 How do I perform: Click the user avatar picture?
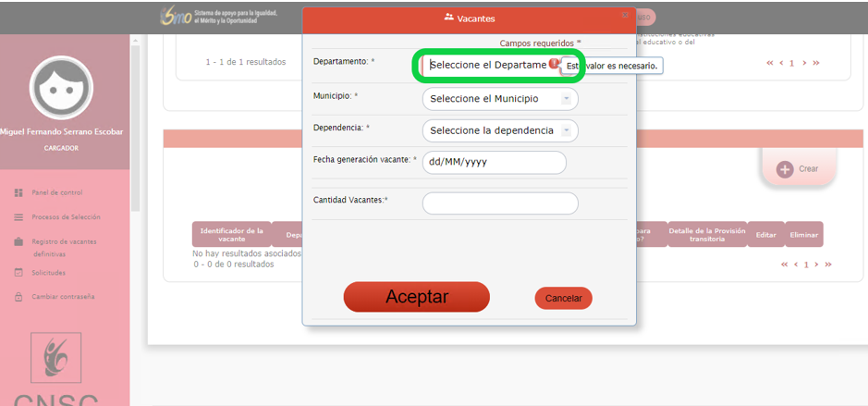pyautogui.click(x=61, y=88)
